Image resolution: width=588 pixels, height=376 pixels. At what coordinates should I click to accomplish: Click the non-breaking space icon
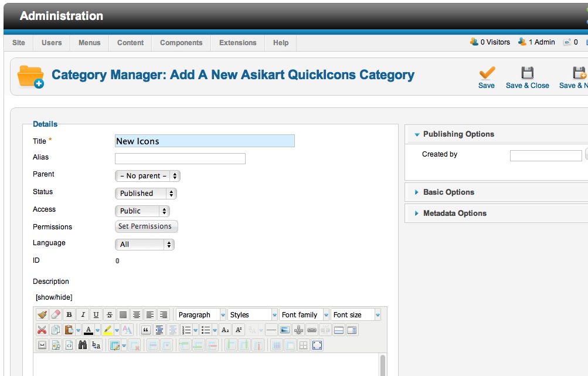point(42,345)
